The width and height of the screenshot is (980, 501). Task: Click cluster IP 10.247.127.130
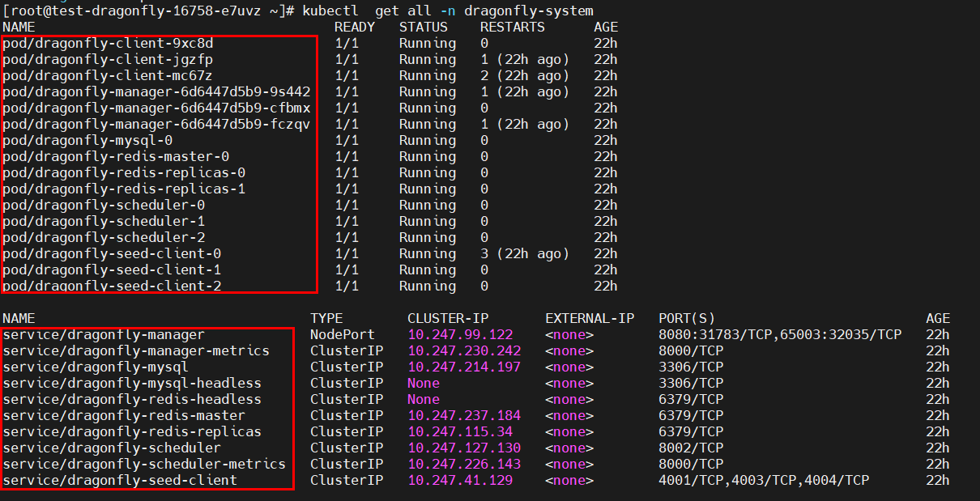tap(464, 448)
